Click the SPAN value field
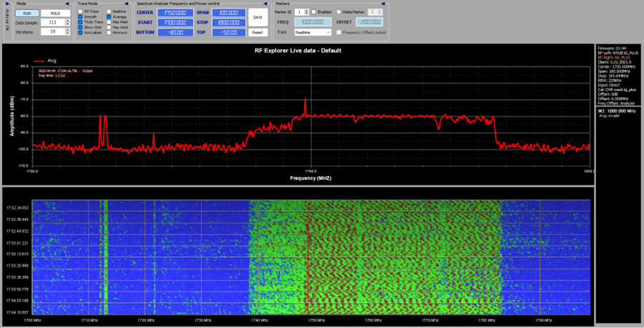 tap(230, 13)
